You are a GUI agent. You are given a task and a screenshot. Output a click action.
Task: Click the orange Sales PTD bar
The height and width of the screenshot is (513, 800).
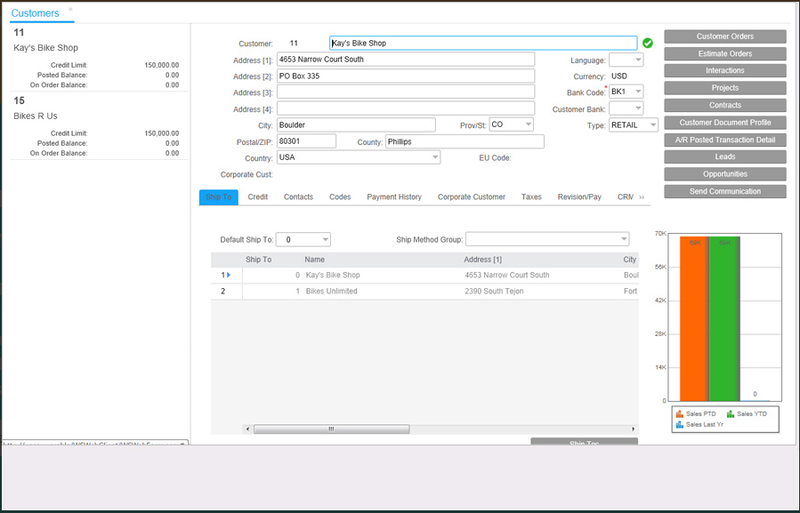[x=694, y=319]
